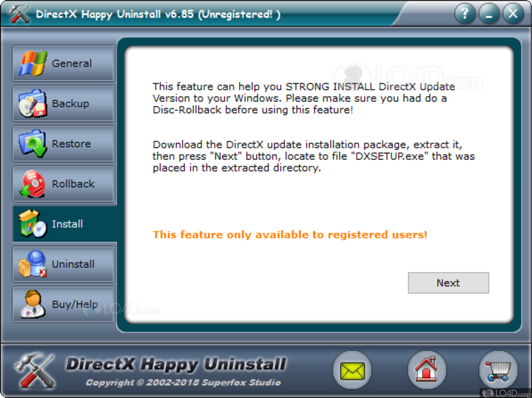Open the Buy/Help section
The image size is (532, 398).
63,304
